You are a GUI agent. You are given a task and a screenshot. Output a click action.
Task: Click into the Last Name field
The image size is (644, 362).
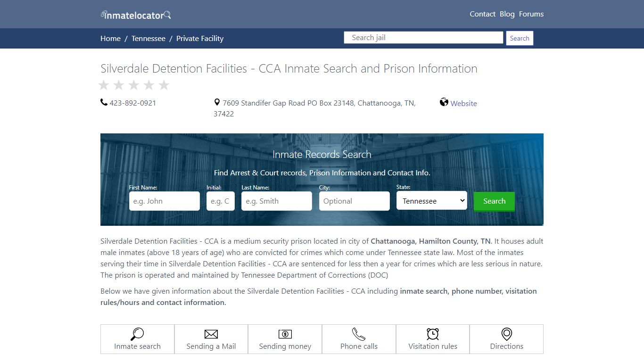[x=277, y=201]
